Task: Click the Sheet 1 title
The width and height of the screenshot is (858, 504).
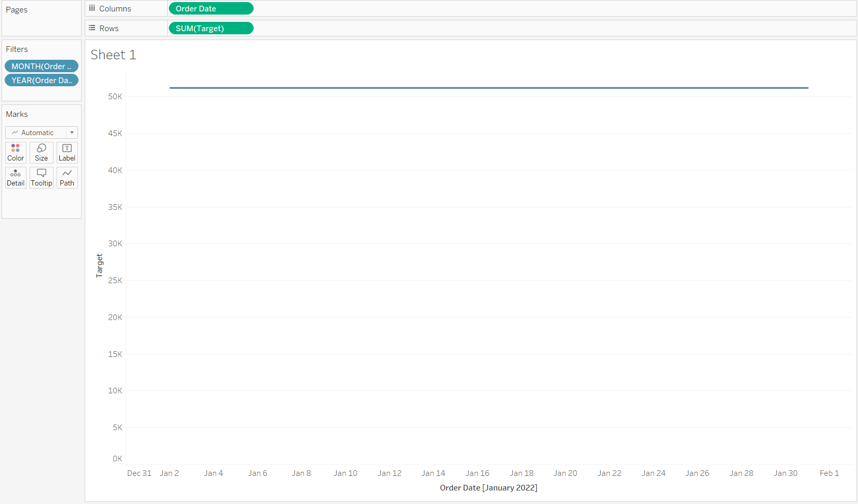Action: (113, 55)
